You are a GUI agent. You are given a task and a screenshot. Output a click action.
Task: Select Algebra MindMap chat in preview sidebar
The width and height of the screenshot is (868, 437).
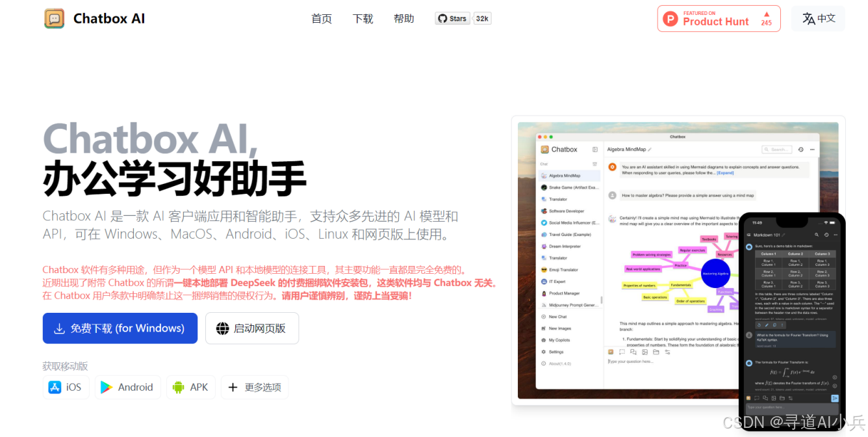570,176
